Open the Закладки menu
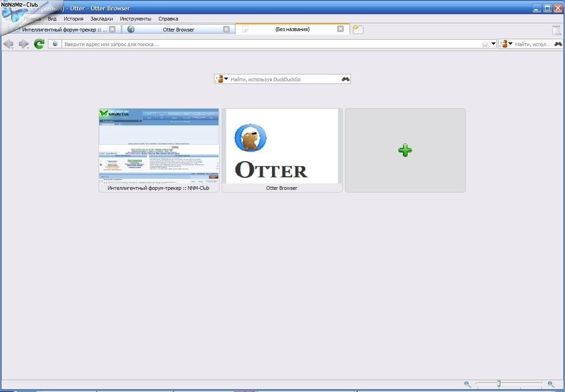The image size is (565, 392). [102, 19]
